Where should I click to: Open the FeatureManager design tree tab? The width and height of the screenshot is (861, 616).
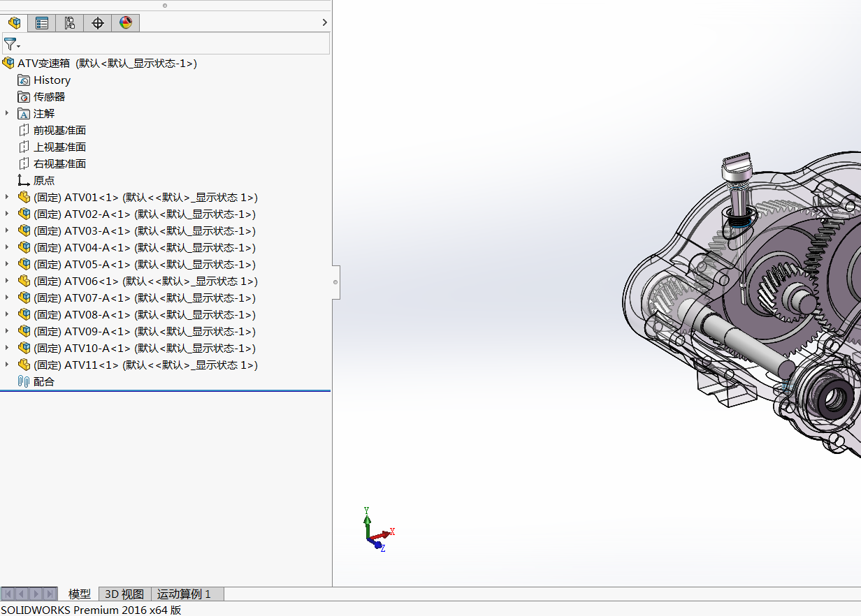click(14, 23)
